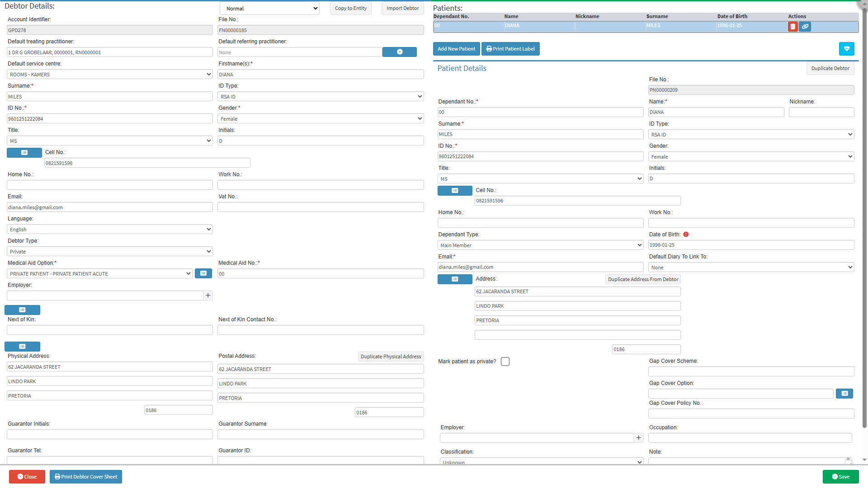
Task: Click plus icon beside debtor Employer field
Action: tap(208, 296)
